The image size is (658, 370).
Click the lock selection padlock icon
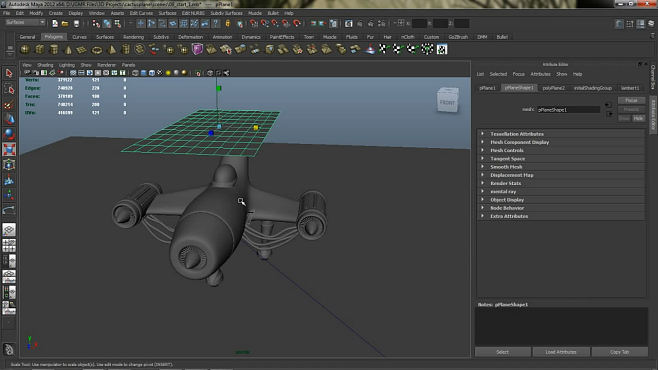[228, 23]
